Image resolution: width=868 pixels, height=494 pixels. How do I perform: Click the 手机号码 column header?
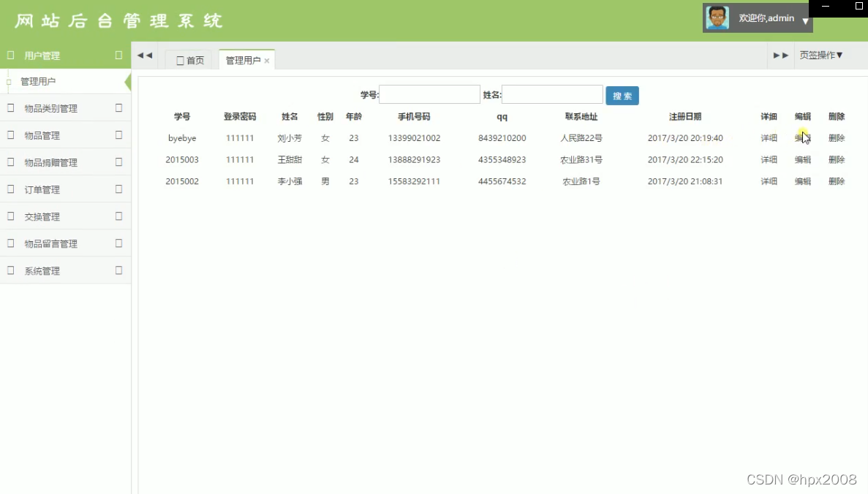tap(414, 117)
